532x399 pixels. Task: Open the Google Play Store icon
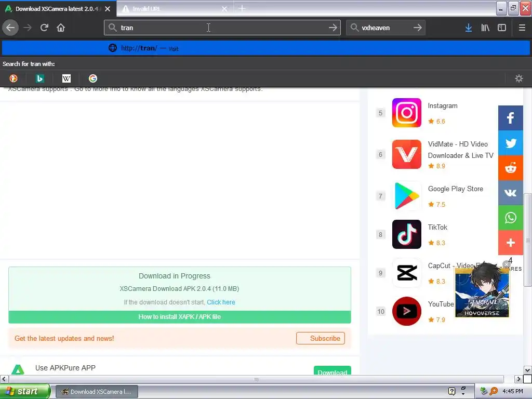[406, 196]
